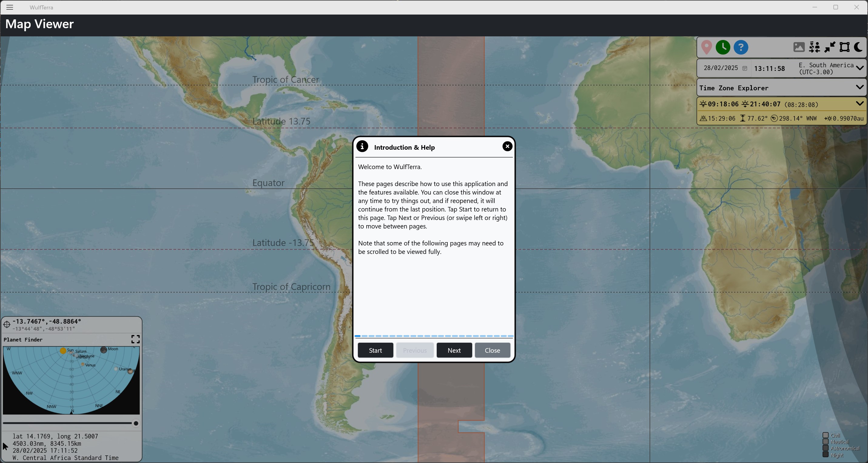Click the green clock icon
The height and width of the screenshot is (463, 868).
[x=723, y=48]
